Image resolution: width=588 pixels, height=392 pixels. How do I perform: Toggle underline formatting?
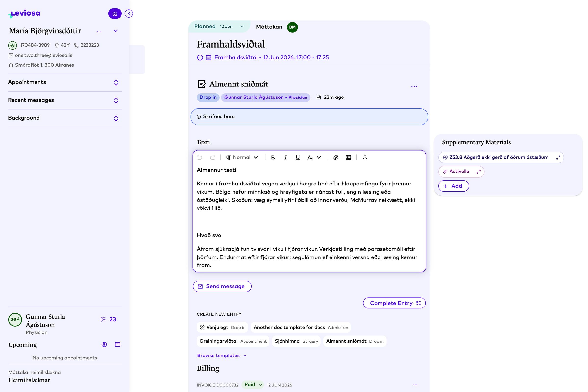[298, 158]
